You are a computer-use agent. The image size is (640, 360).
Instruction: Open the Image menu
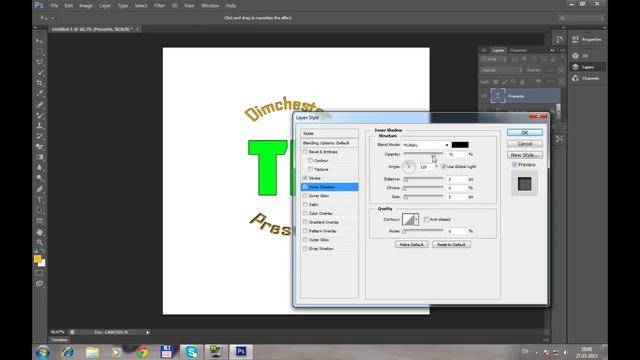[86, 6]
